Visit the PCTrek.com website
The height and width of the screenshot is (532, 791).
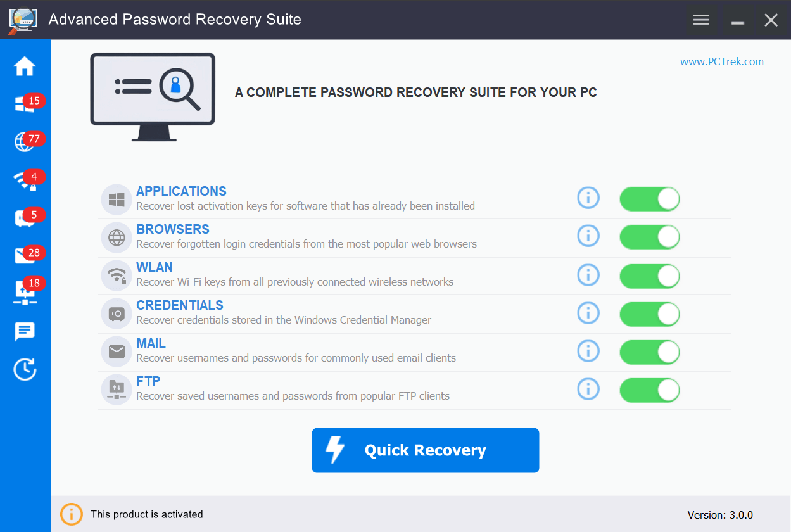(721, 61)
